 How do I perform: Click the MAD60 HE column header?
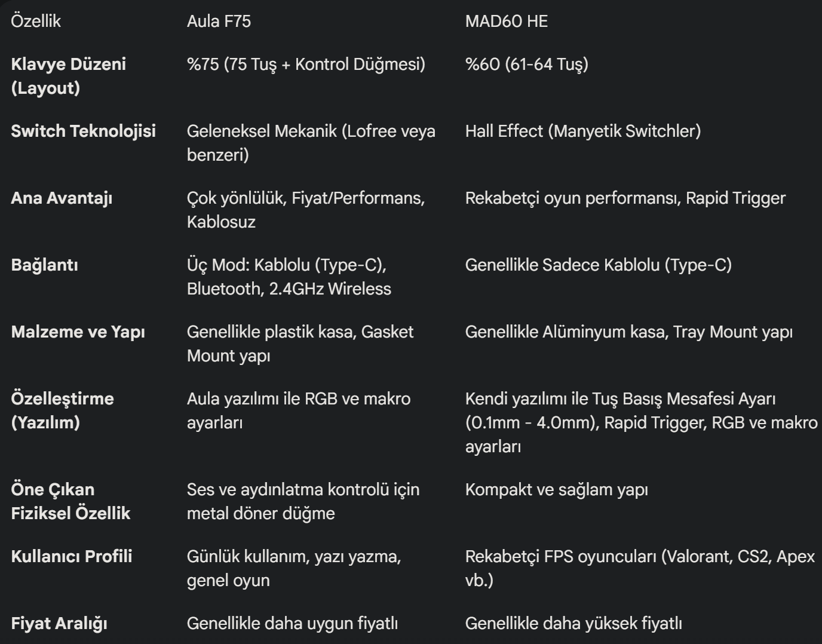coord(506,22)
